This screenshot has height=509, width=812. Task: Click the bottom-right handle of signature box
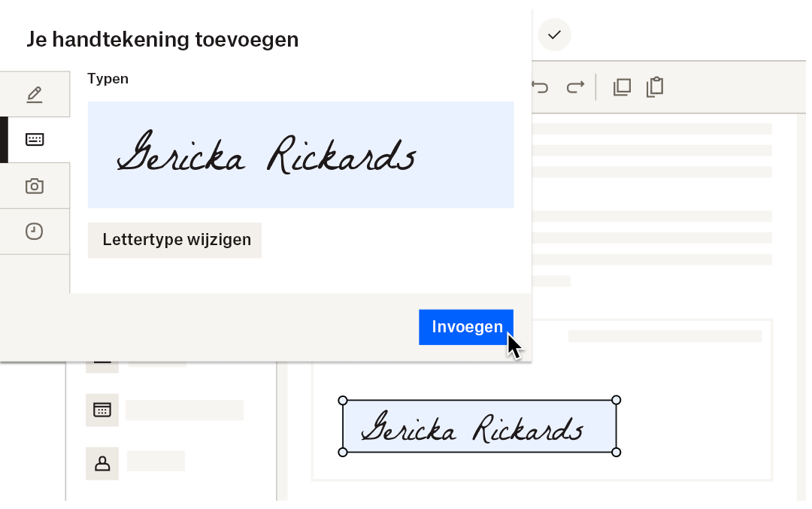(x=617, y=453)
